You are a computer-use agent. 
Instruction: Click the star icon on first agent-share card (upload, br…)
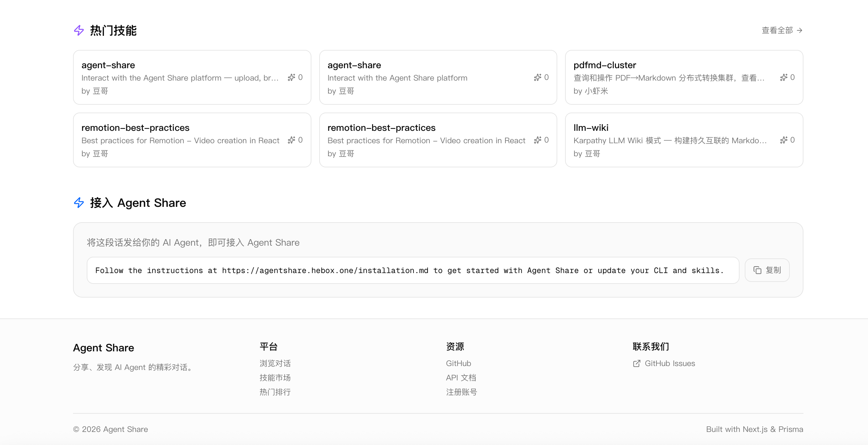pyautogui.click(x=292, y=78)
